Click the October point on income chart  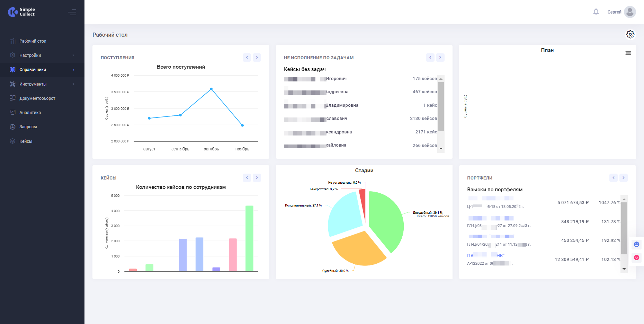pos(211,89)
